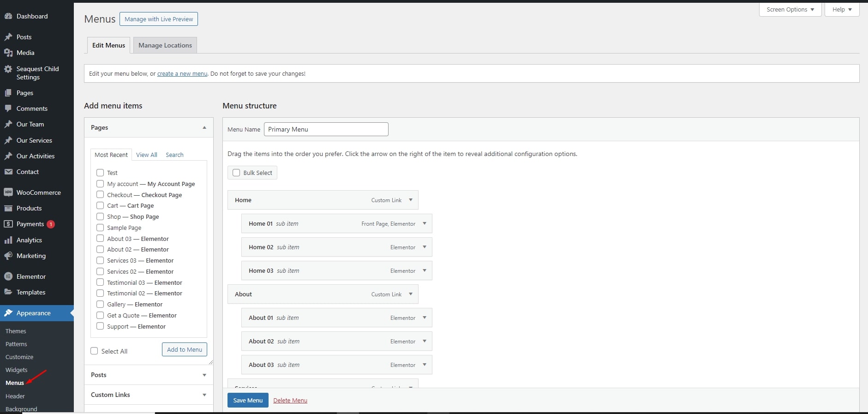Screen dimensions: 868x414
Task: Open the Header submenu item
Action: click(x=15, y=396)
